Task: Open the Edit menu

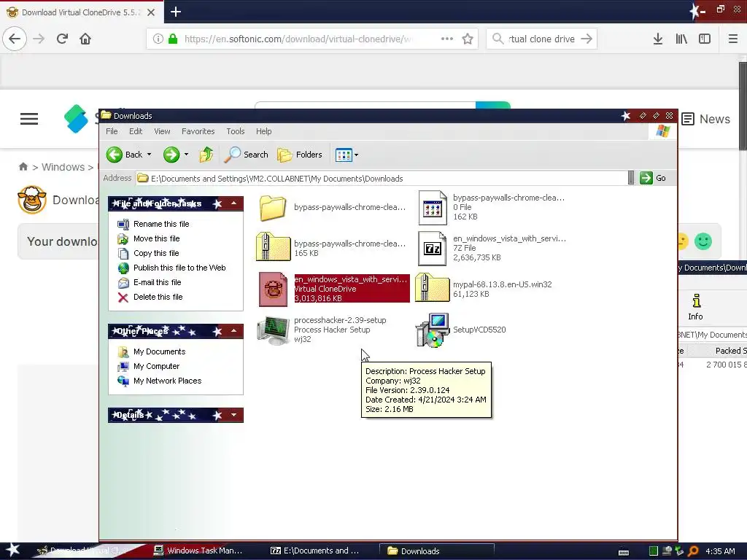Action: coord(136,131)
